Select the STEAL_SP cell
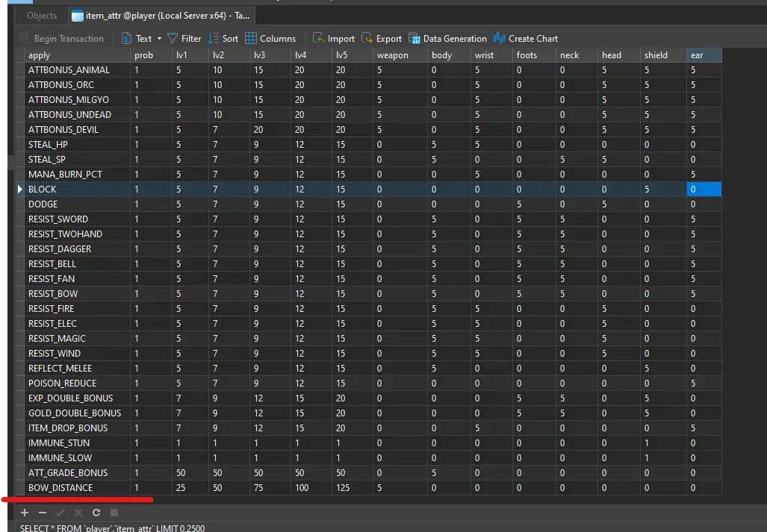The height and width of the screenshot is (532, 767). [x=77, y=159]
